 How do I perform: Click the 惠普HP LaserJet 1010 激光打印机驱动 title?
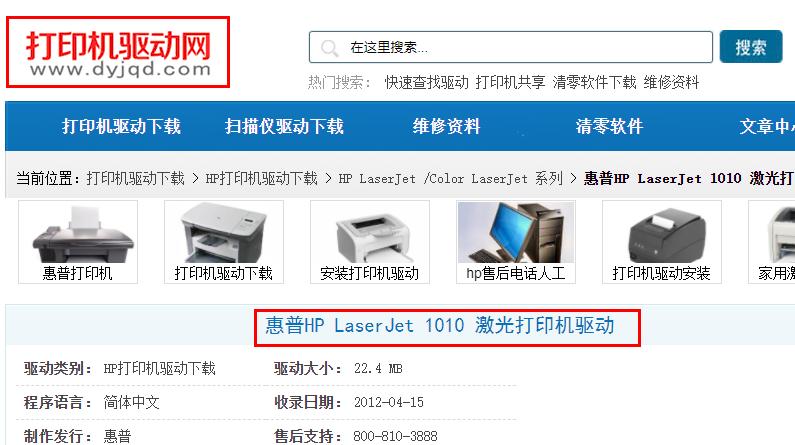click(440, 325)
